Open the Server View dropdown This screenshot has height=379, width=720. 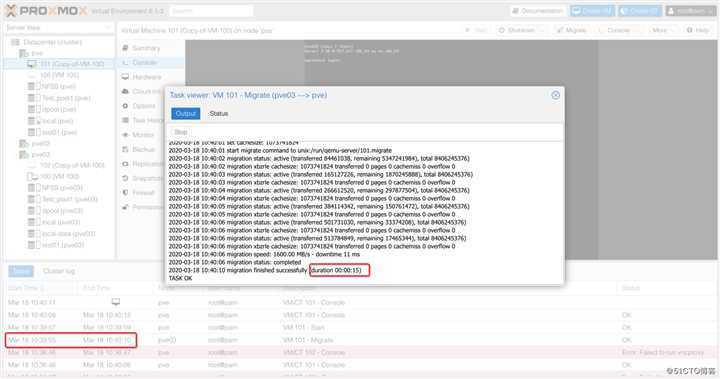tap(58, 28)
